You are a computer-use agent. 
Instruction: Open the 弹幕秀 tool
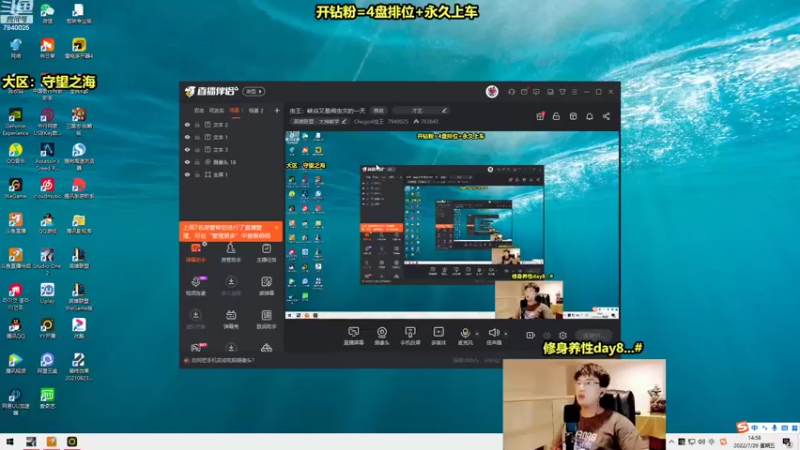coord(231,319)
